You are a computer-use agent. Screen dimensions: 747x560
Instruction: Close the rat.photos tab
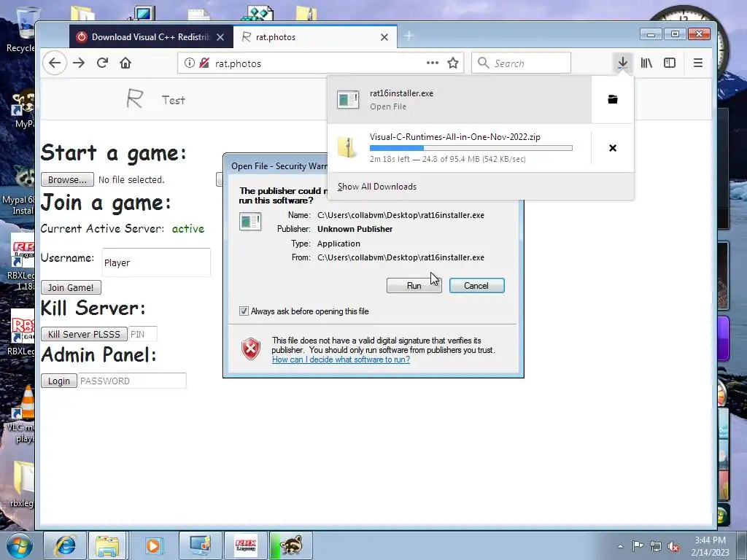(x=384, y=37)
